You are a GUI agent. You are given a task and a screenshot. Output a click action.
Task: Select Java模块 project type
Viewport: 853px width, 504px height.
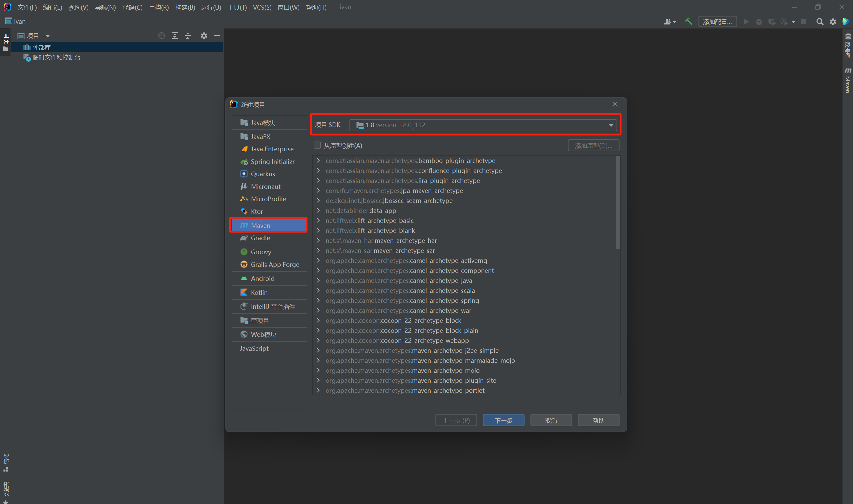pyautogui.click(x=269, y=123)
